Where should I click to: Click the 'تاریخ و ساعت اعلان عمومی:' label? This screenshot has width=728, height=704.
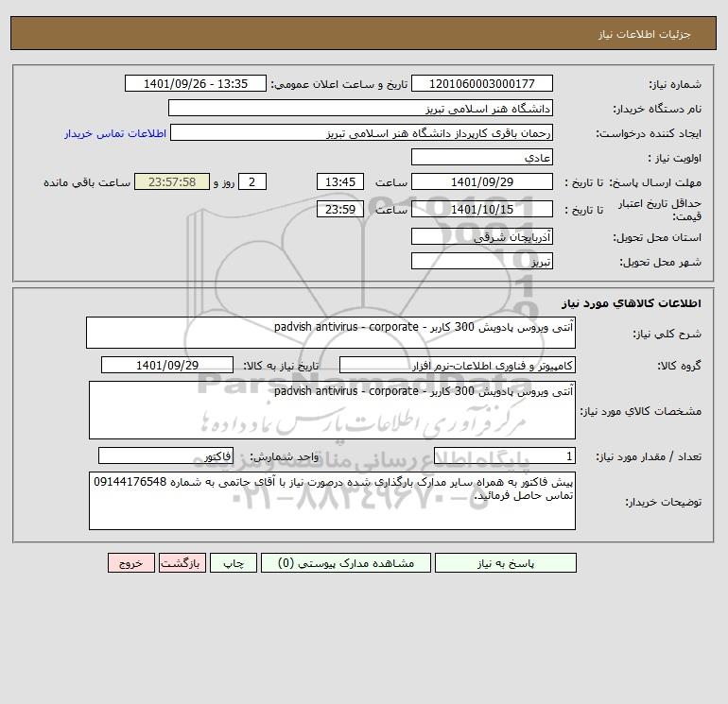tap(338, 84)
